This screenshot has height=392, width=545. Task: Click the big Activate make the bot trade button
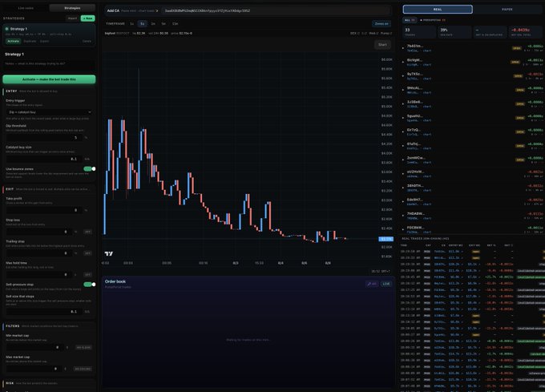(x=49, y=79)
